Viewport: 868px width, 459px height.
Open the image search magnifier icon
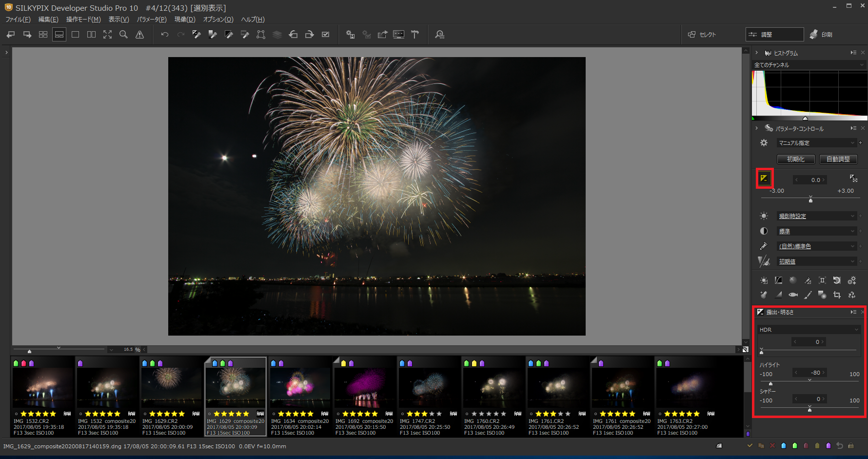coord(439,35)
